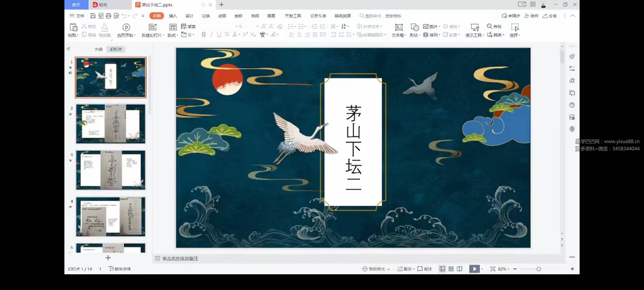Expand the 新建幻灯片 dropdown arrow
This screenshot has height=290, width=644.
(164, 35)
